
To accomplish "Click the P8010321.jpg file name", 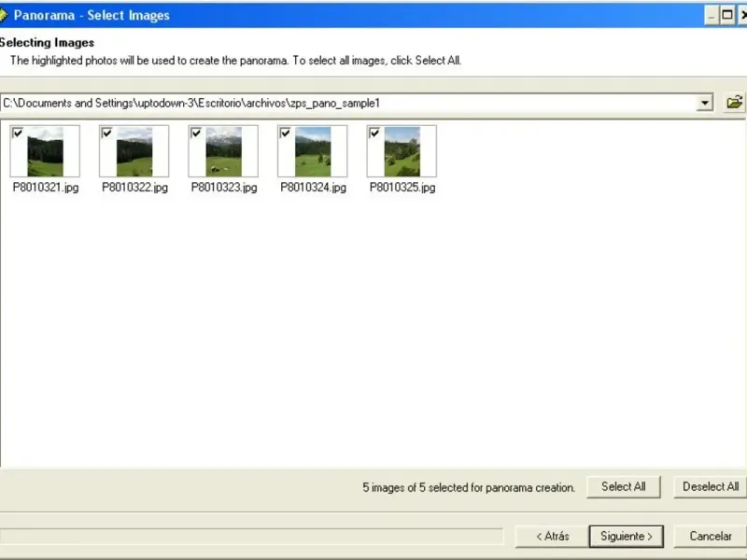I will pos(46,188).
